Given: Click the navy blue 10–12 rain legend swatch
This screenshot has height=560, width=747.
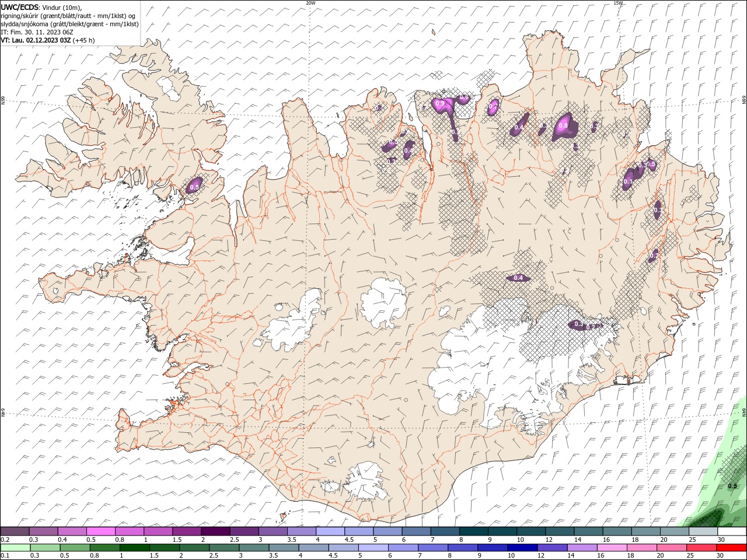Looking at the screenshot, I should coord(522,547).
